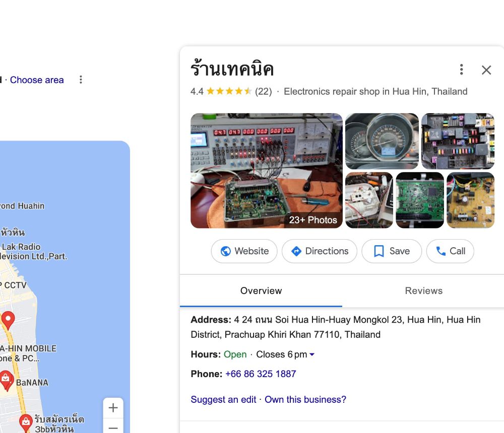Click the Website globe button
504x433 pixels.
coord(244,251)
